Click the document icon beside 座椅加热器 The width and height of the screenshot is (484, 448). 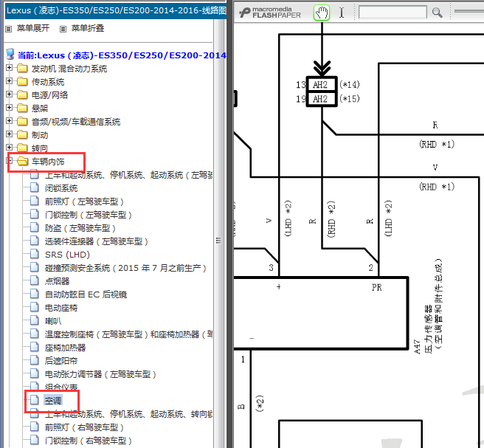(x=35, y=347)
